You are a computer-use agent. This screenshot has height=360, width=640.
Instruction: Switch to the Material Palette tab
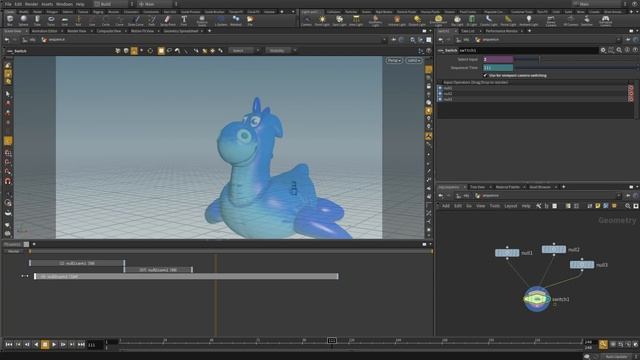click(x=508, y=187)
